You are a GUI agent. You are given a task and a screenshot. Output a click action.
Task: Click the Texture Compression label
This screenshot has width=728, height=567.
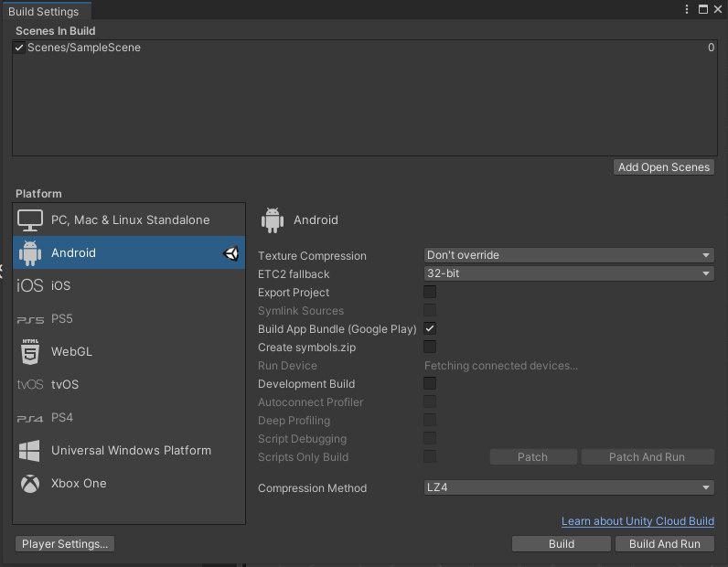312,256
